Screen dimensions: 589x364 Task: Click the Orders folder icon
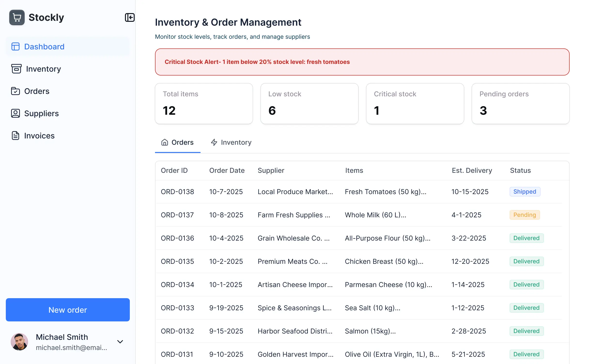tap(15, 91)
